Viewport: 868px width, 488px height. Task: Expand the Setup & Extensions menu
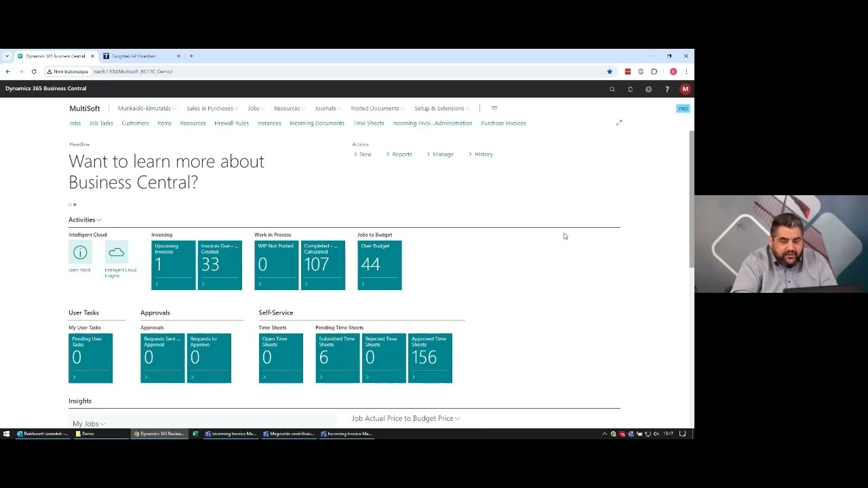[441, 108]
